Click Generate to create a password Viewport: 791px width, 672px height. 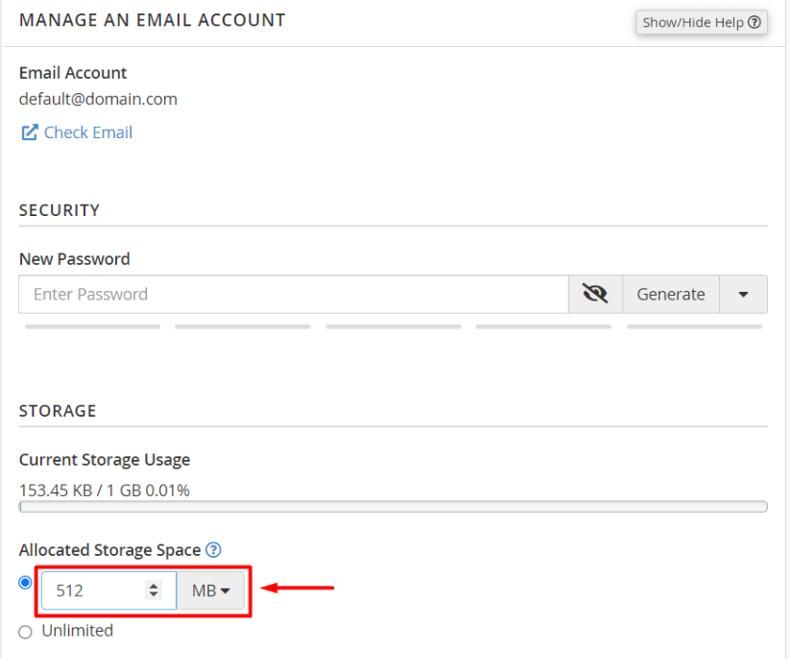point(670,294)
